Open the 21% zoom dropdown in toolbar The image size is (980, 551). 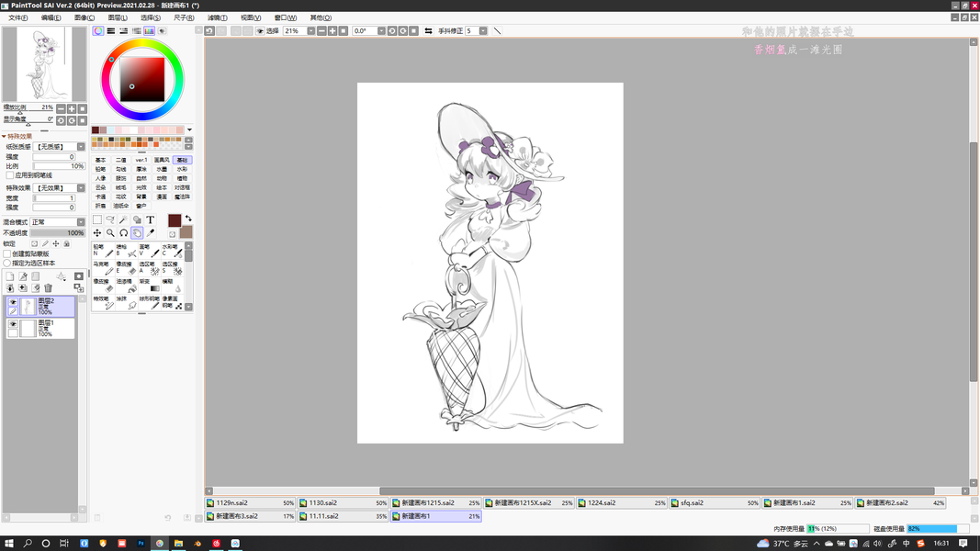pyautogui.click(x=310, y=30)
